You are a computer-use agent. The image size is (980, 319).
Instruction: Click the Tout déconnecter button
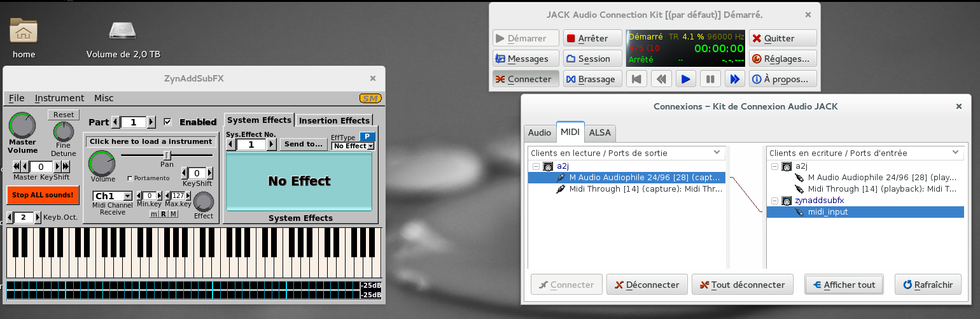click(743, 285)
